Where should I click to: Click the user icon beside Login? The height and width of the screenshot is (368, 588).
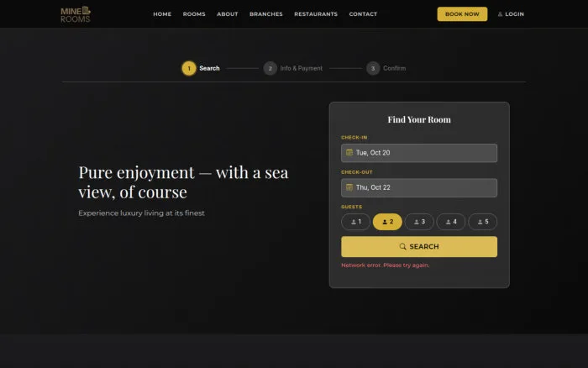[500, 14]
